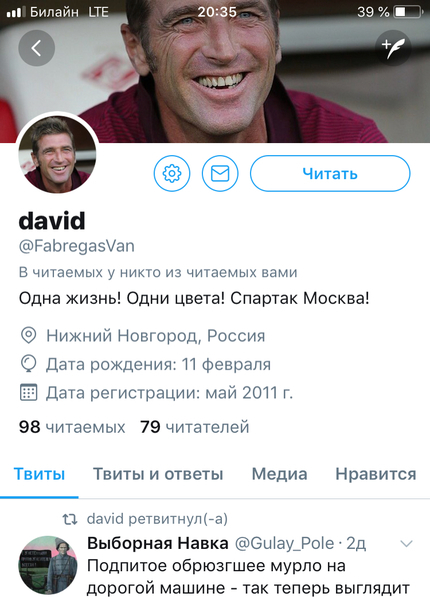Image resolution: width=430 pixels, height=597 pixels.
Task: Switch to Твиты и ответы tab
Action: [158, 474]
